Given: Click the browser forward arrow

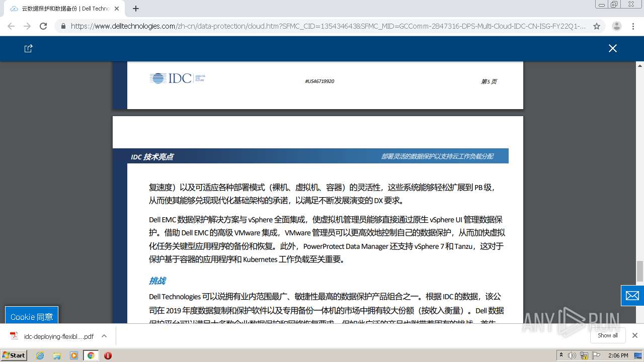Looking at the screenshot, I should click(27, 26).
